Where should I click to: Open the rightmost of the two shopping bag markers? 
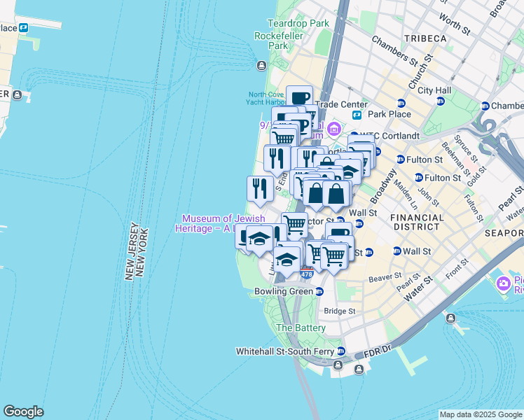(336, 195)
